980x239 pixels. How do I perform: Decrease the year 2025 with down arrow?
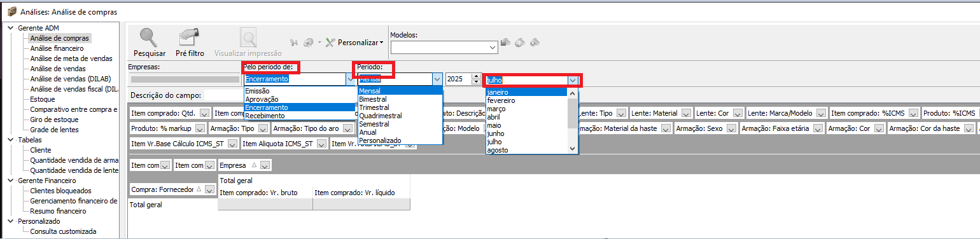475,82
